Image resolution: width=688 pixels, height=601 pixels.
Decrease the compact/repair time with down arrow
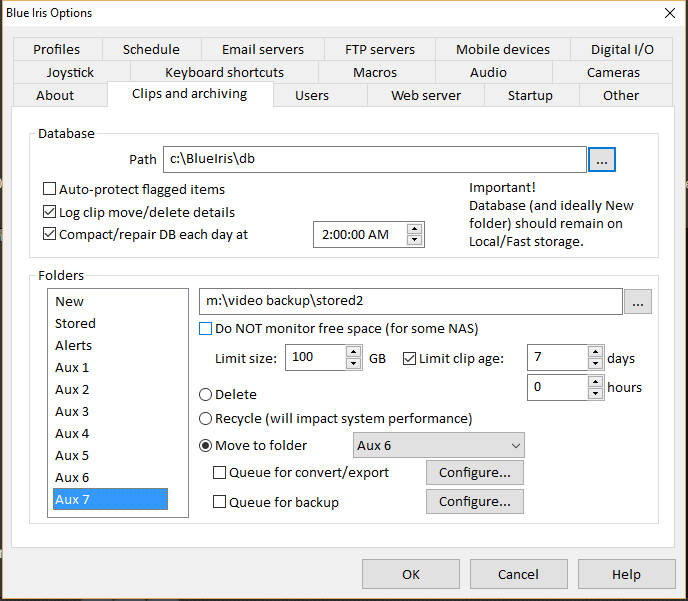coord(414,240)
